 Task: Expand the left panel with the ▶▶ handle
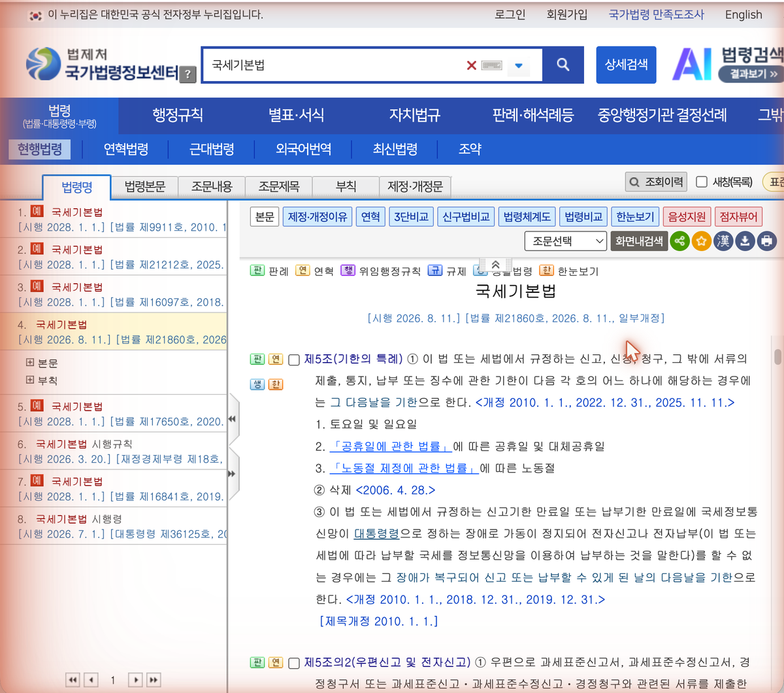click(232, 473)
